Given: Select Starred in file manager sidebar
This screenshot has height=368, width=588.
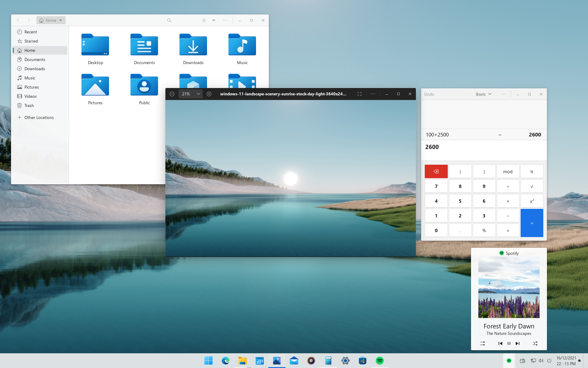Looking at the screenshot, I should coord(40,41).
